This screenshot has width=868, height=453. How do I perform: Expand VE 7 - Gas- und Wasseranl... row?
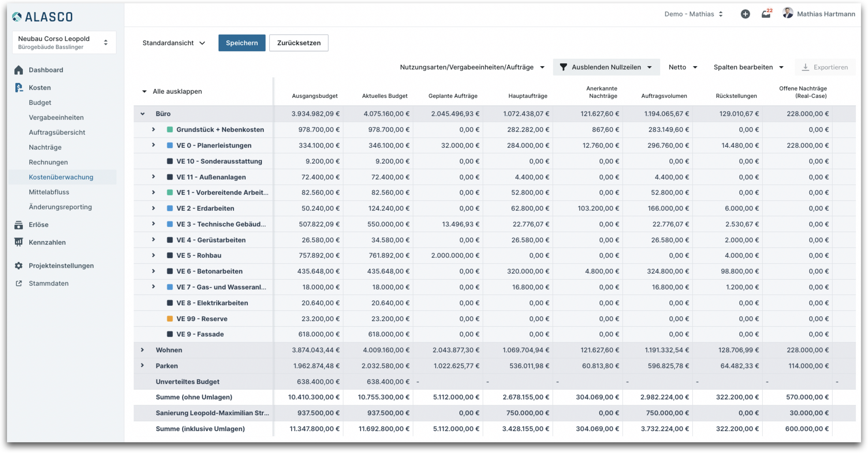tap(153, 287)
